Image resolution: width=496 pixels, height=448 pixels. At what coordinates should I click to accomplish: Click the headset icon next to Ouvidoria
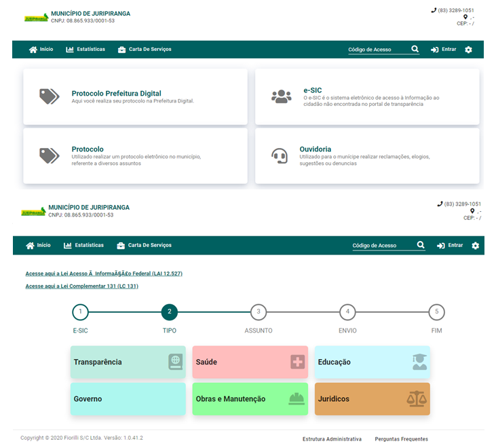click(279, 155)
